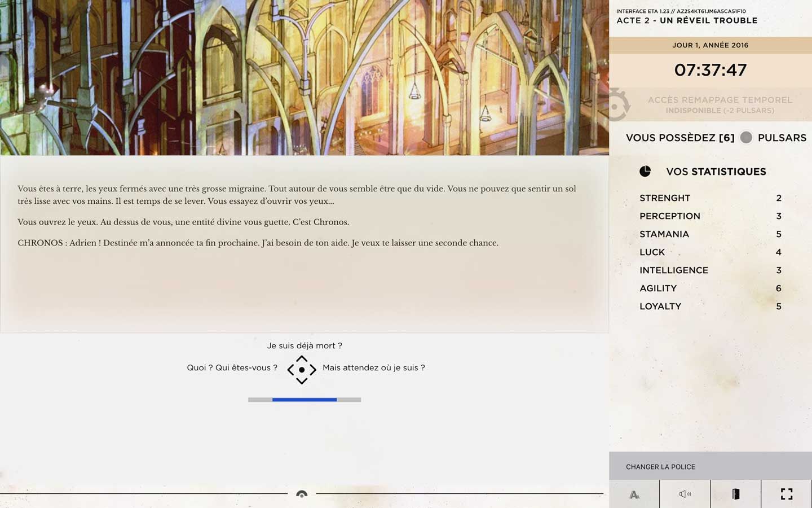Click the bottom center semicircle handle icon

pyautogui.click(x=302, y=494)
